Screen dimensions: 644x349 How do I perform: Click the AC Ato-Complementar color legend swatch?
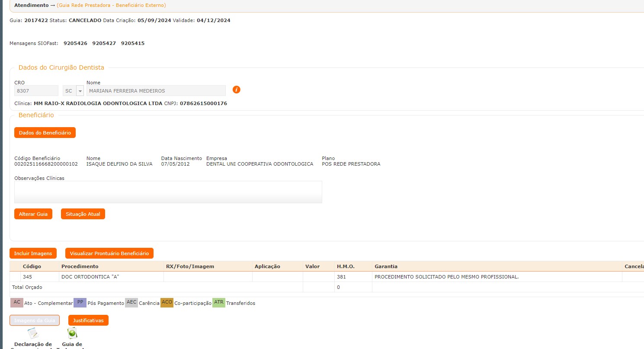tap(17, 303)
